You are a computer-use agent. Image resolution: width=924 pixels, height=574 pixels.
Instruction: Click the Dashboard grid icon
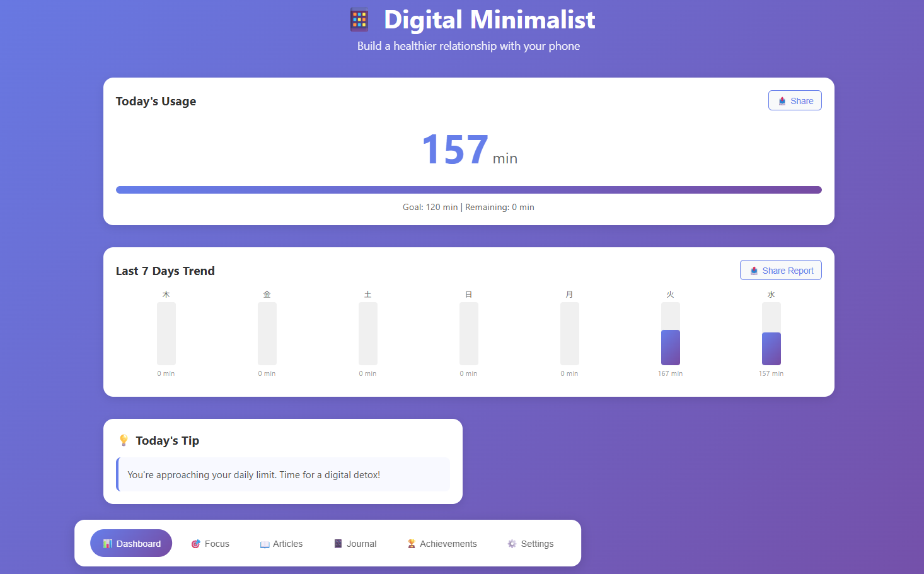point(108,543)
